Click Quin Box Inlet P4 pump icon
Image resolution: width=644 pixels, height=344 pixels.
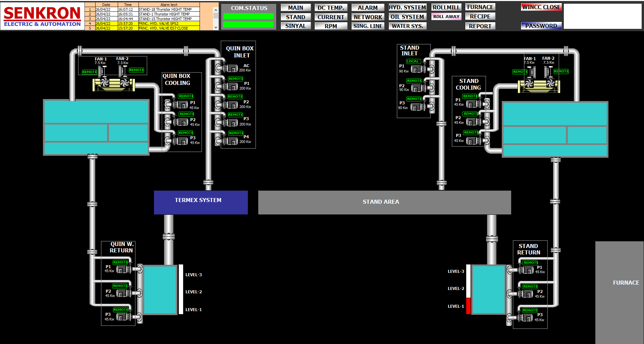pos(231,141)
